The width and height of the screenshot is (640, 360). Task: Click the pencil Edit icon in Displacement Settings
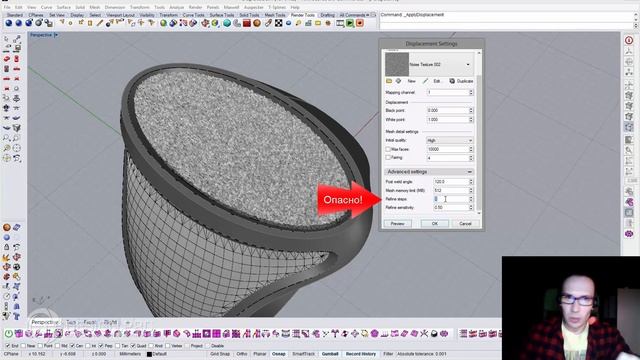coord(425,81)
